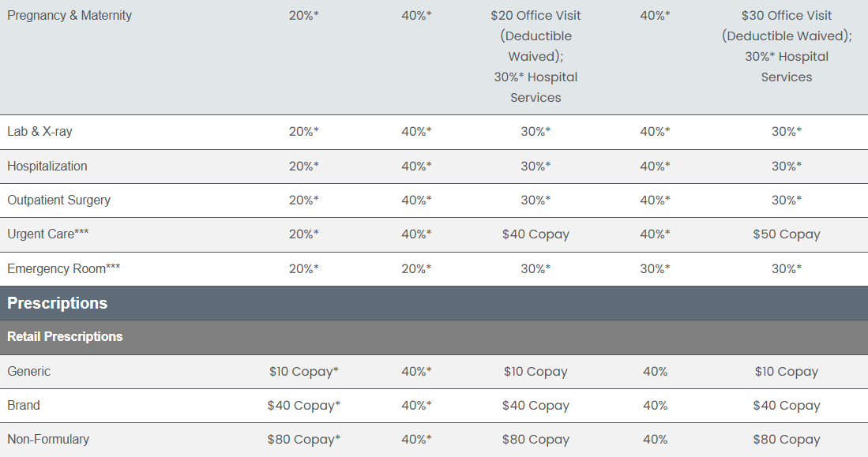Select the $10 Copay* generic cell

click(x=304, y=372)
